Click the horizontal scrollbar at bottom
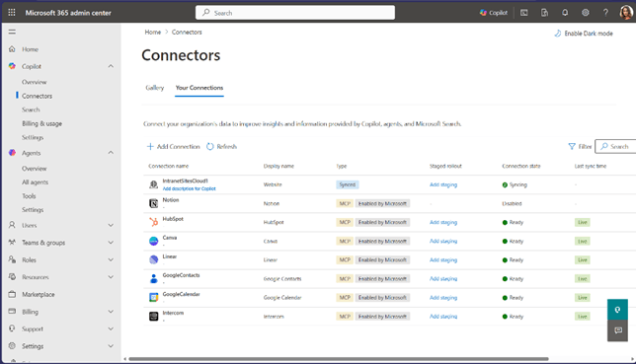The image size is (636, 364). (x=339, y=359)
